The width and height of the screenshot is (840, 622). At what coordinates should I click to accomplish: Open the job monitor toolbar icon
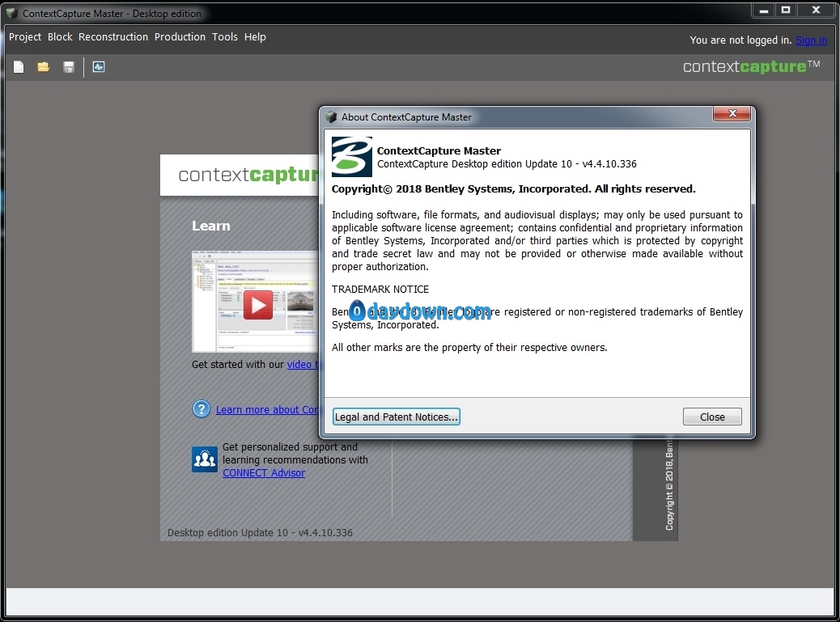pyautogui.click(x=99, y=67)
